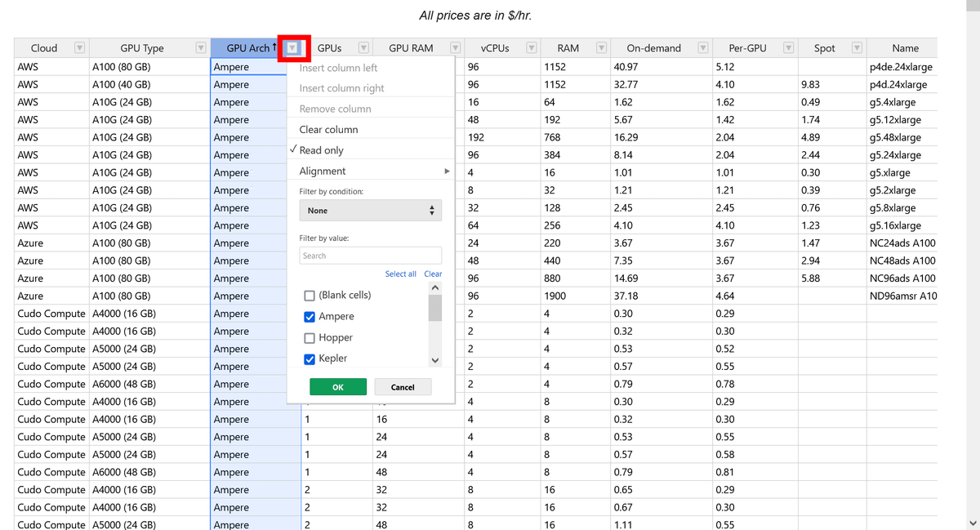Select the Per-GPU value 5.12 cell
This screenshot has height=530, width=980.
click(x=755, y=67)
